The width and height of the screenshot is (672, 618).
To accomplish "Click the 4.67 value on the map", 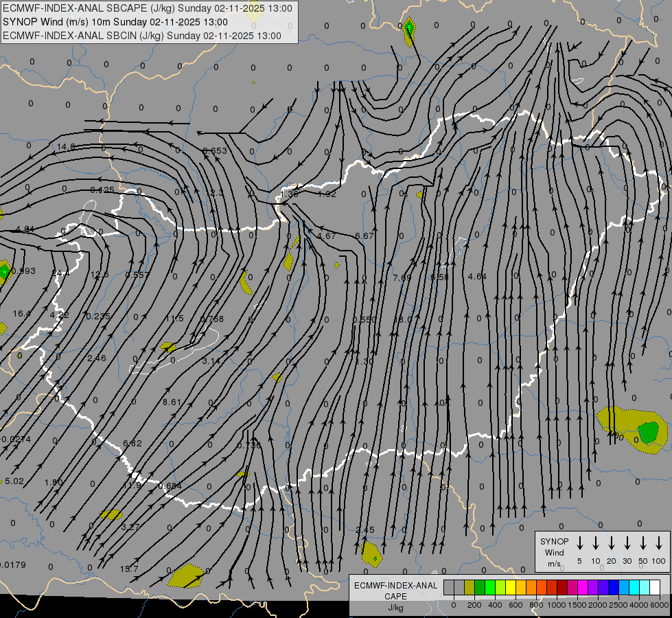I will pyautogui.click(x=327, y=236).
